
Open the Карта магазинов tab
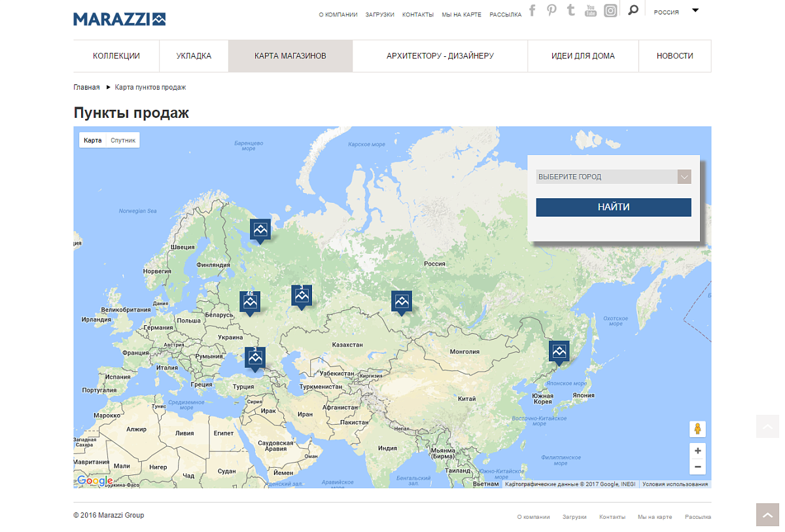(x=290, y=56)
